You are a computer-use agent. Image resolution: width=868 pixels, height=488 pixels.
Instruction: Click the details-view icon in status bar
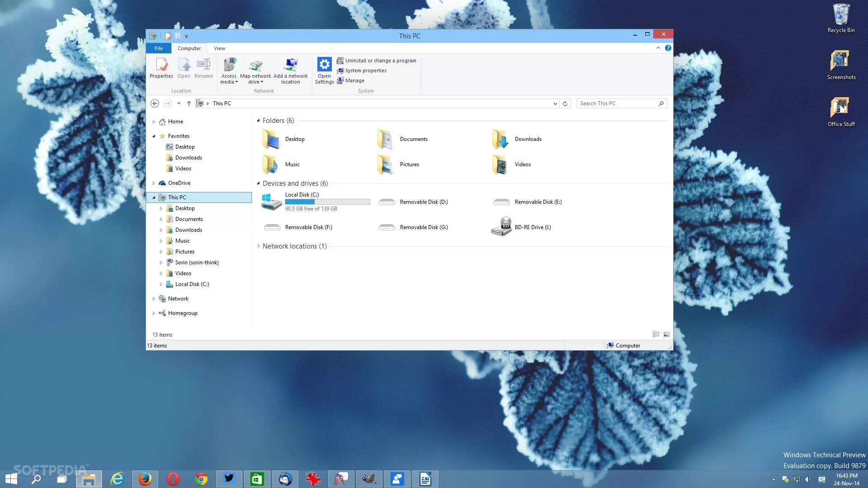click(656, 334)
